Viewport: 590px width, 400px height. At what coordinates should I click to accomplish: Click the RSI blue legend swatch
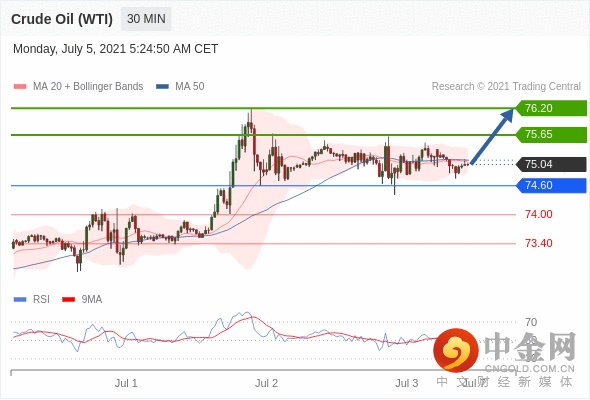[20, 300]
